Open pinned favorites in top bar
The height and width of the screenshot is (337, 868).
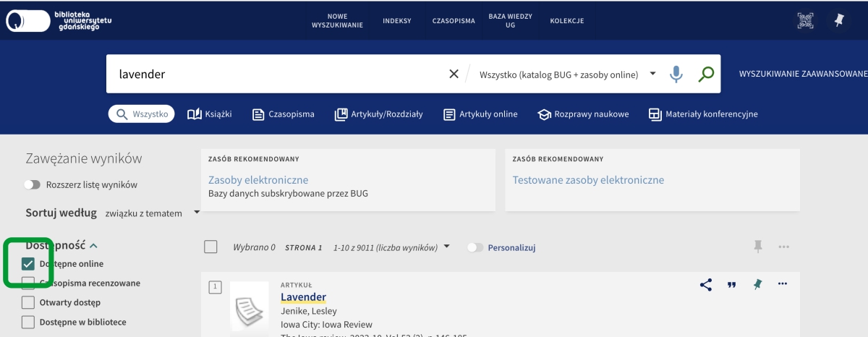click(x=839, y=21)
